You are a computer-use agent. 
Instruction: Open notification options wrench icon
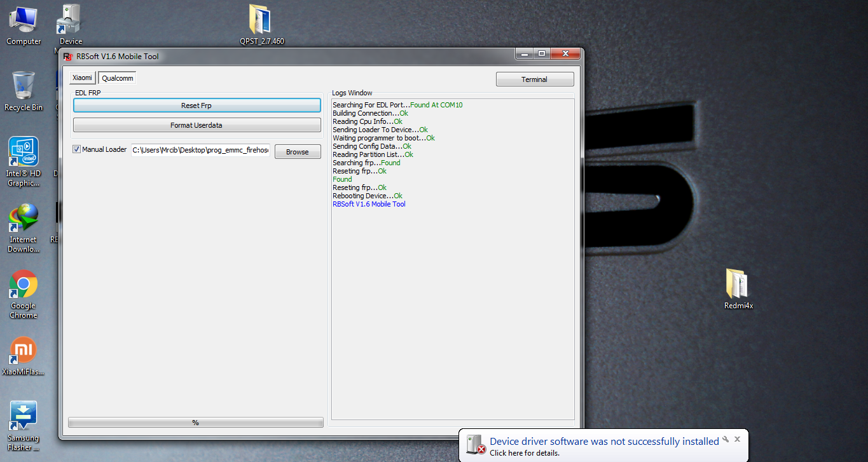point(725,439)
